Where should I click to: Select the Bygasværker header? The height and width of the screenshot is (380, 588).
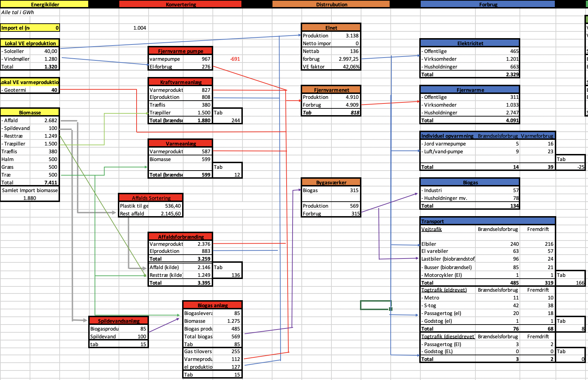click(x=331, y=182)
